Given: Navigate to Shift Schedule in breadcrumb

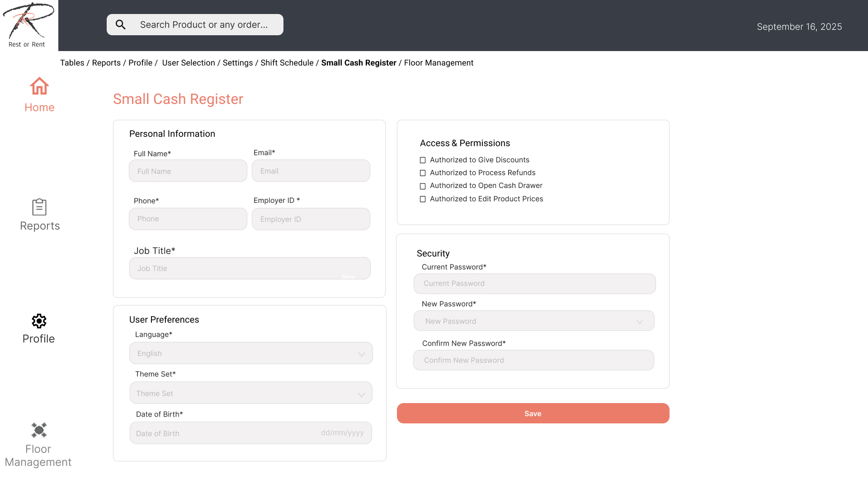Looking at the screenshot, I should pyautogui.click(x=287, y=63).
